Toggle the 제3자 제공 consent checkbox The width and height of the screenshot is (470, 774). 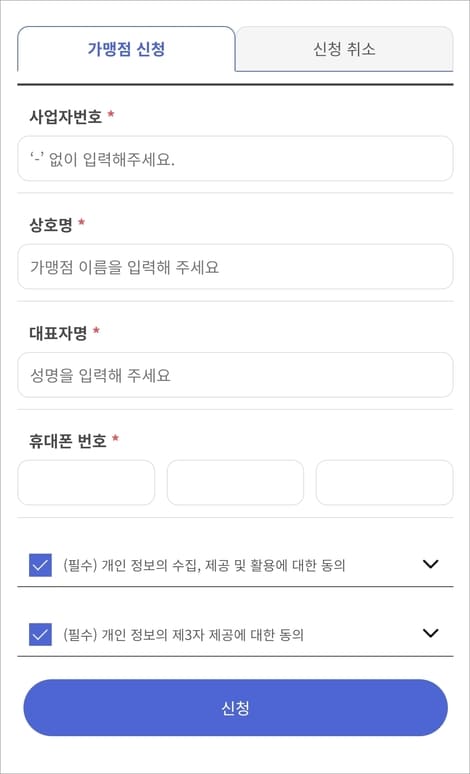point(40,634)
